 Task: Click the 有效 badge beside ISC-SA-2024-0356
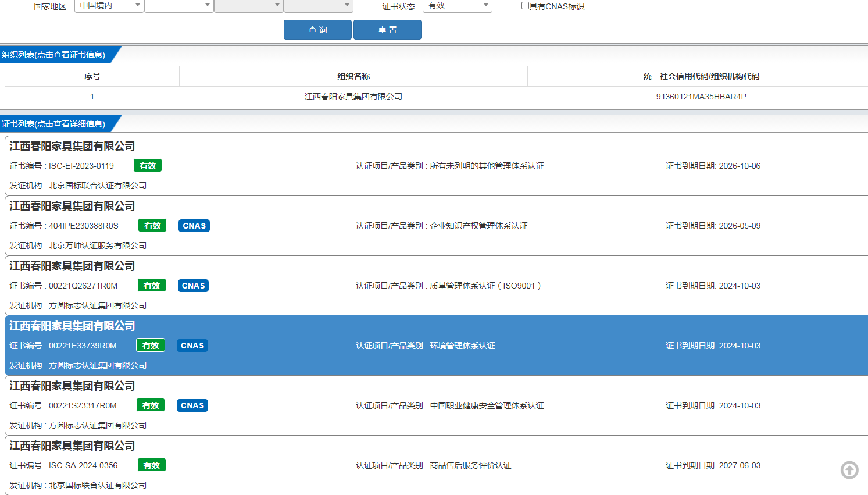click(x=152, y=465)
